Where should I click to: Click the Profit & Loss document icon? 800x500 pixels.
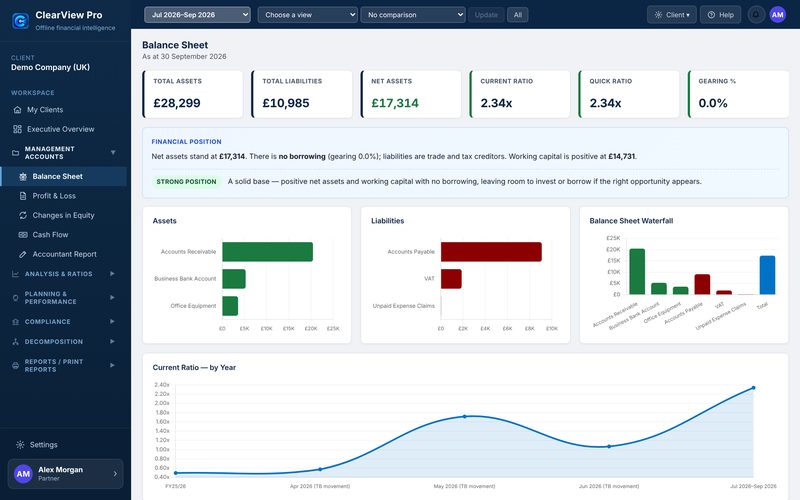[23, 196]
